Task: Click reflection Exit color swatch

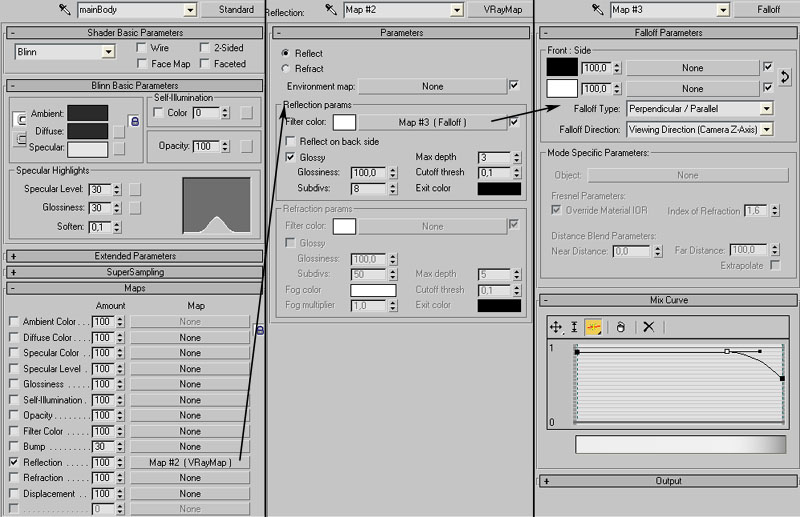Action: pos(499,188)
